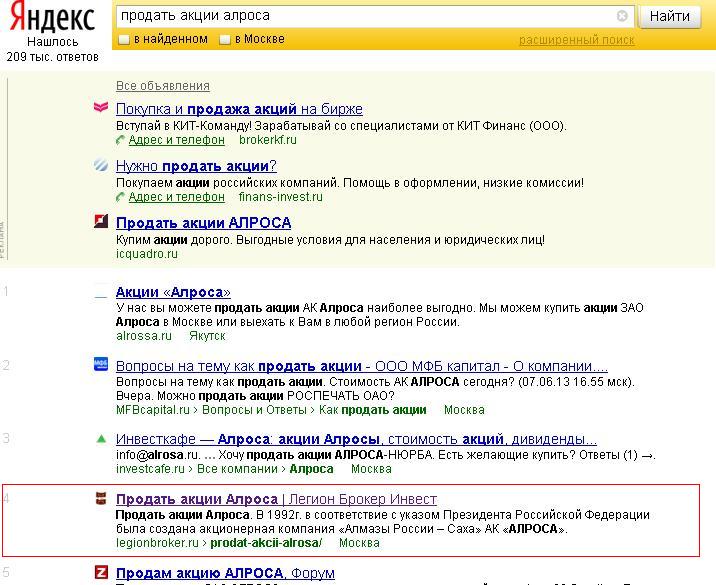Open the 'Продать акции АЛРОСА' ad title
Viewport: 716px width, 585px height.
pyautogui.click(x=204, y=223)
